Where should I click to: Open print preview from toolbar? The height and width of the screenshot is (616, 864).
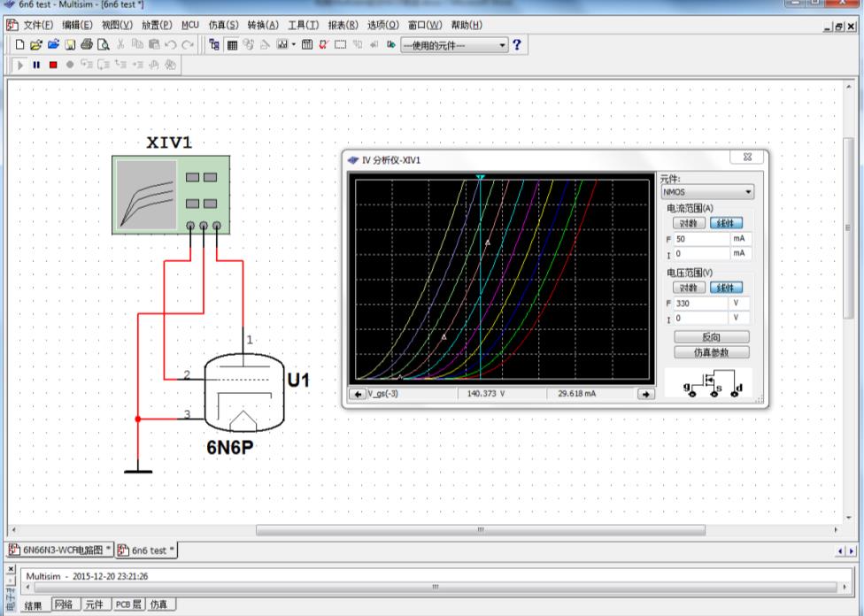click(x=103, y=44)
